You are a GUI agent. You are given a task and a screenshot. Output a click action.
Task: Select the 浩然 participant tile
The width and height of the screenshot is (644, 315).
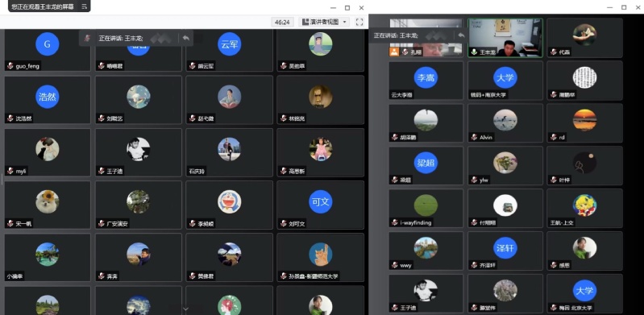pos(48,99)
